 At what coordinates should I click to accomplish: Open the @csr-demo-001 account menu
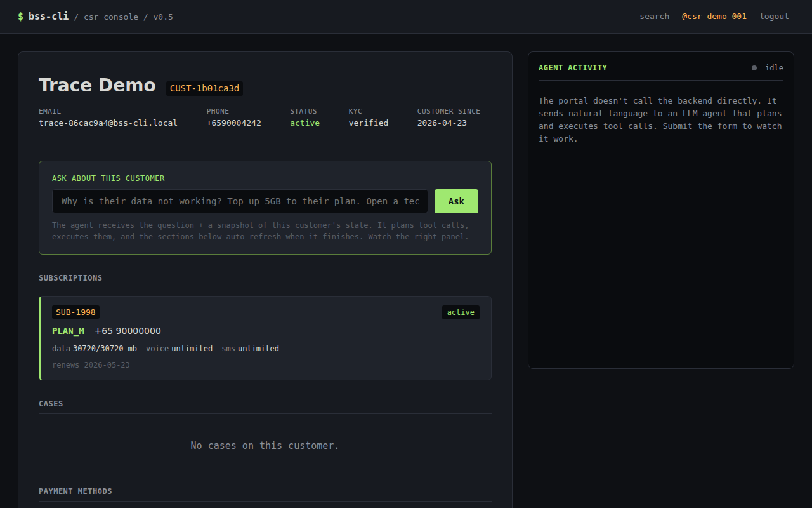(714, 16)
